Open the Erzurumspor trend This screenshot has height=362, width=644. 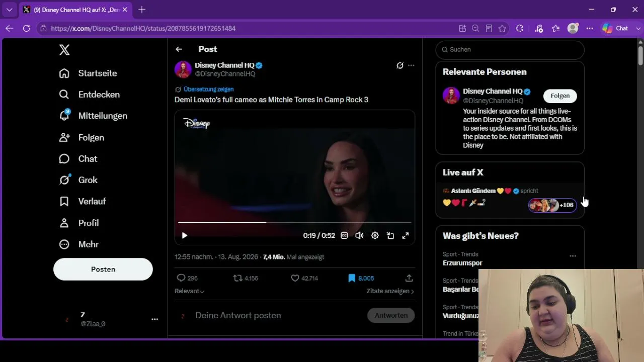tap(462, 263)
